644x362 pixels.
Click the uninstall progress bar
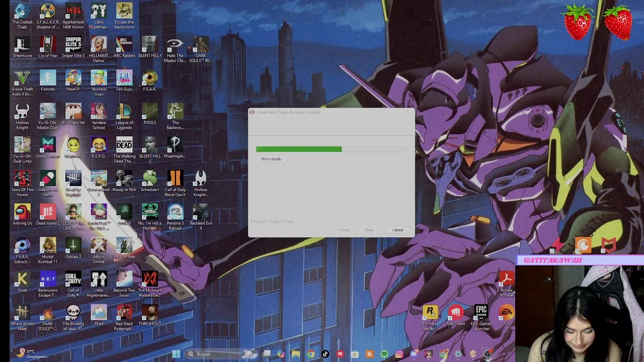[331, 149]
